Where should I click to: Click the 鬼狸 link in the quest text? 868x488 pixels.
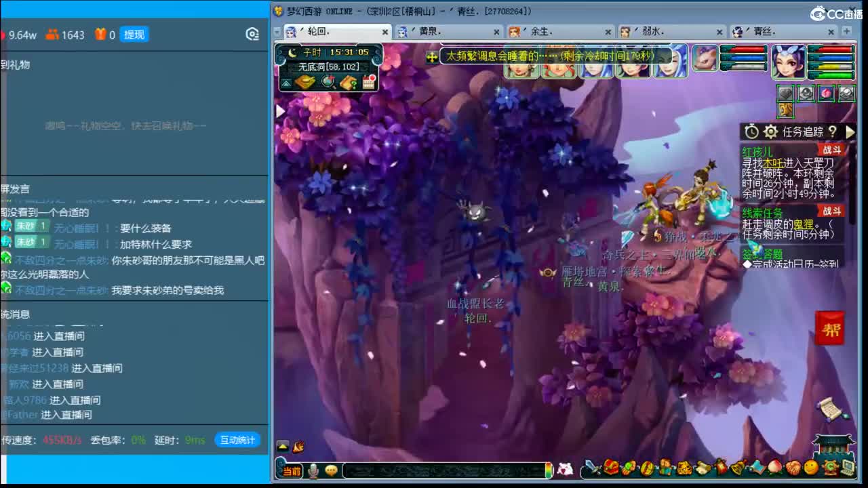point(803,224)
